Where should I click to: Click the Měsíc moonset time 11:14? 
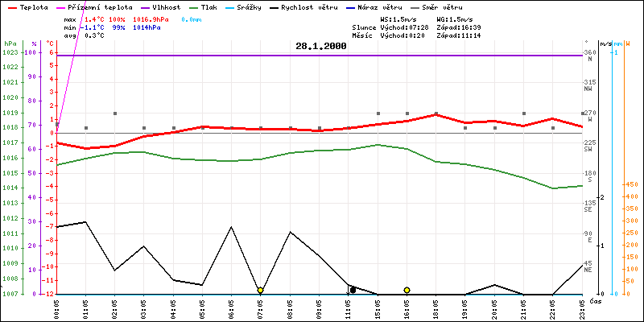pyautogui.click(x=469, y=35)
